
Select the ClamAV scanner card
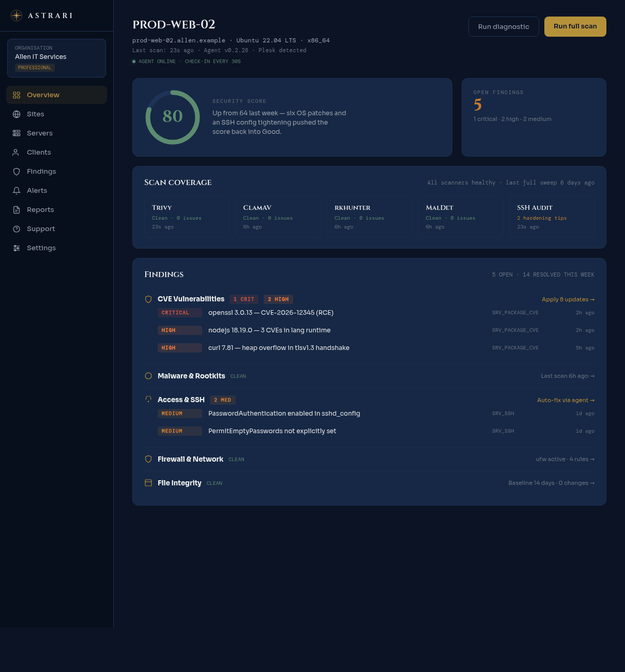278,217
